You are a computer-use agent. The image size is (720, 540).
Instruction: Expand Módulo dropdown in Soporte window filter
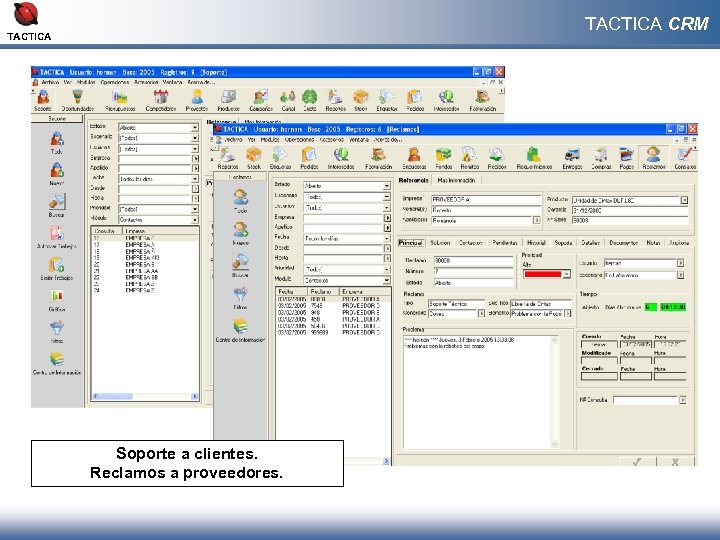(x=195, y=220)
